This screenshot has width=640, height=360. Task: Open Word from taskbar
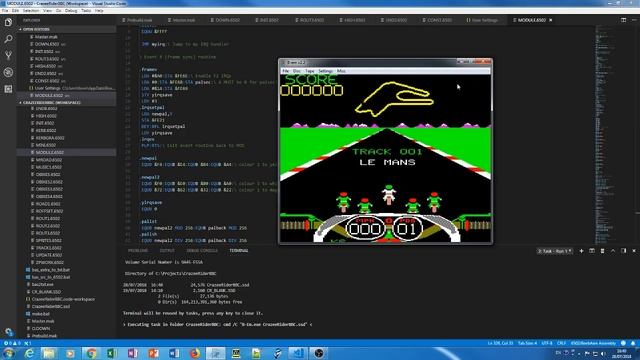click(174, 353)
